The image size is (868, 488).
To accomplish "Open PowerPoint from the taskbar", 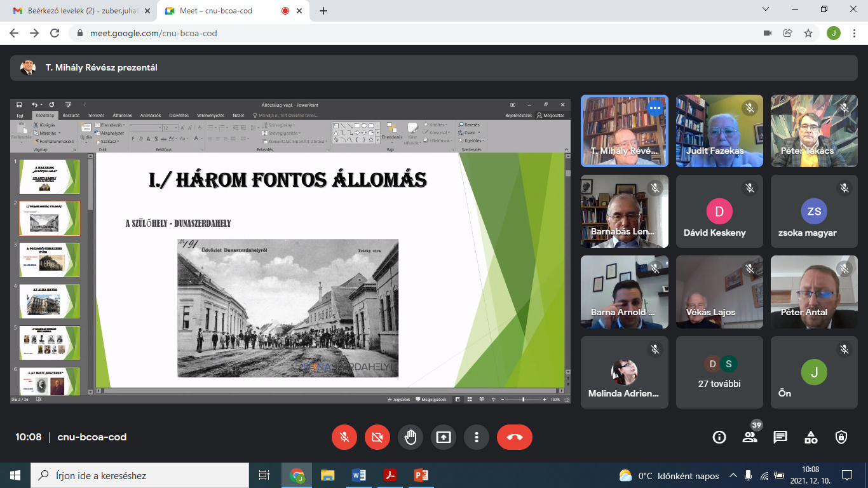I will [x=421, y=475].
